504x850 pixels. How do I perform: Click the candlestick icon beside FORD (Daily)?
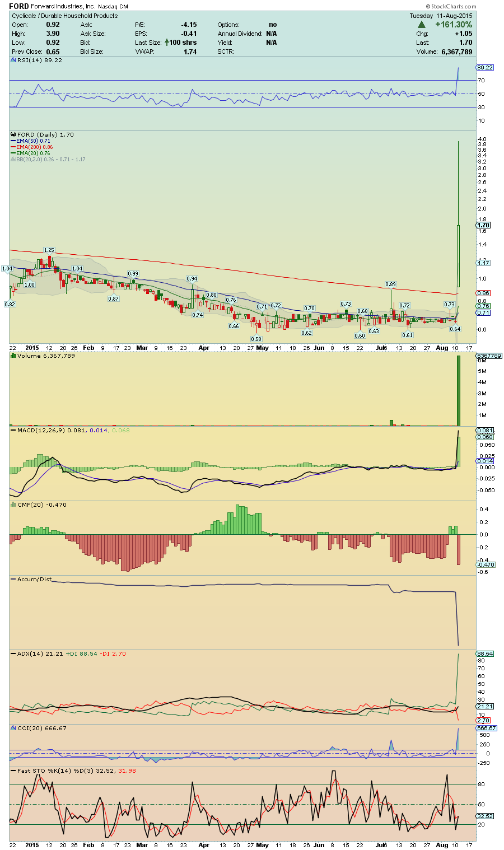pos(13,135)
